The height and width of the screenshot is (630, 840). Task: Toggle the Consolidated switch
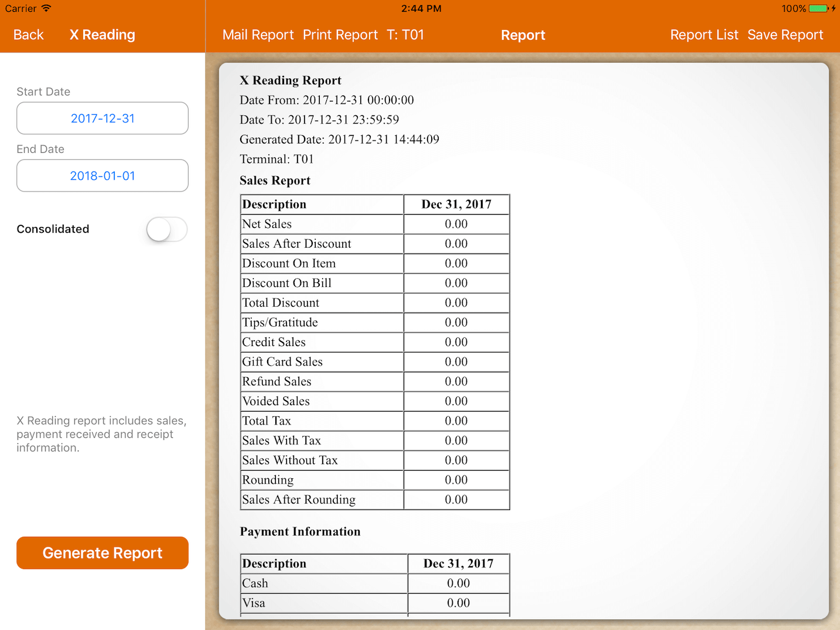[x=167, y=230]
